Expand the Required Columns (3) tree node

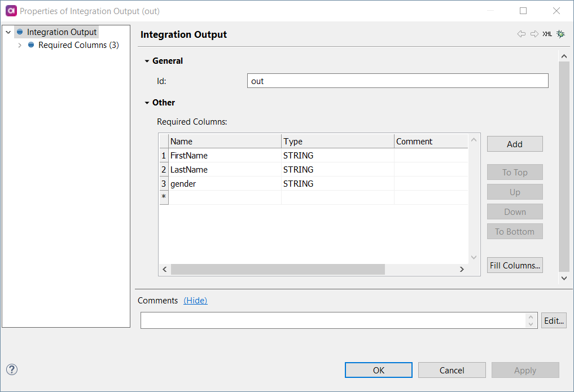click(20, 45)
